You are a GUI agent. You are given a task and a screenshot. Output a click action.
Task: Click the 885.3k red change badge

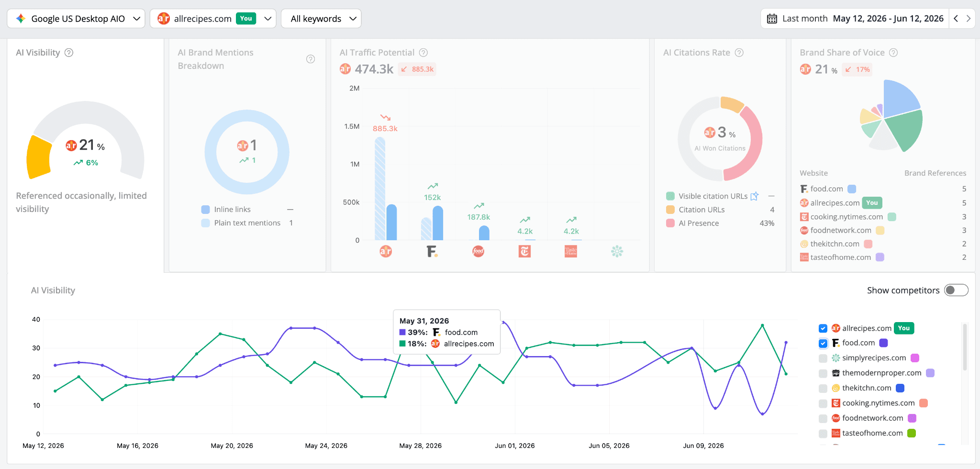[417, 69]
